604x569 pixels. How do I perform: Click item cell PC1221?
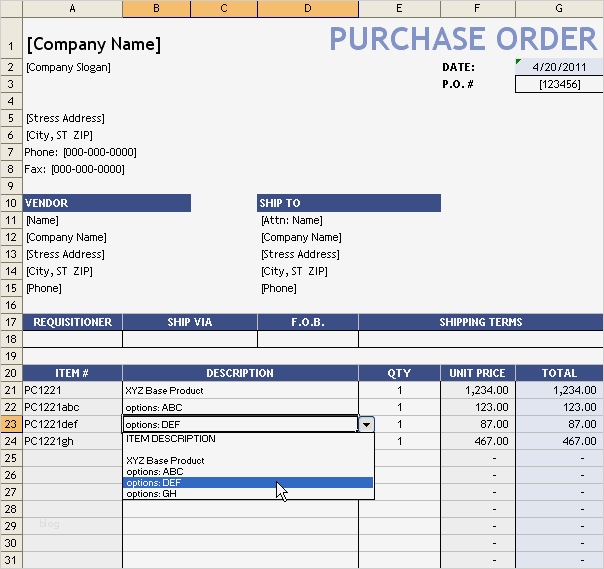72,390
